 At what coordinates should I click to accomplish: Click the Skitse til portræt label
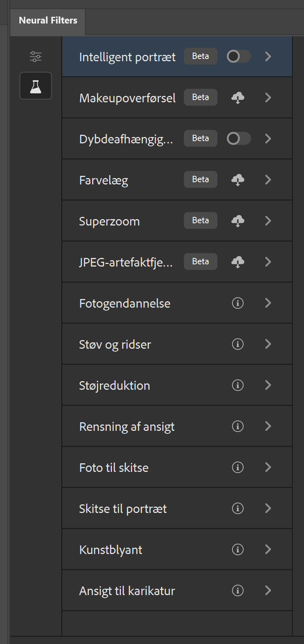tap(123, 508)
